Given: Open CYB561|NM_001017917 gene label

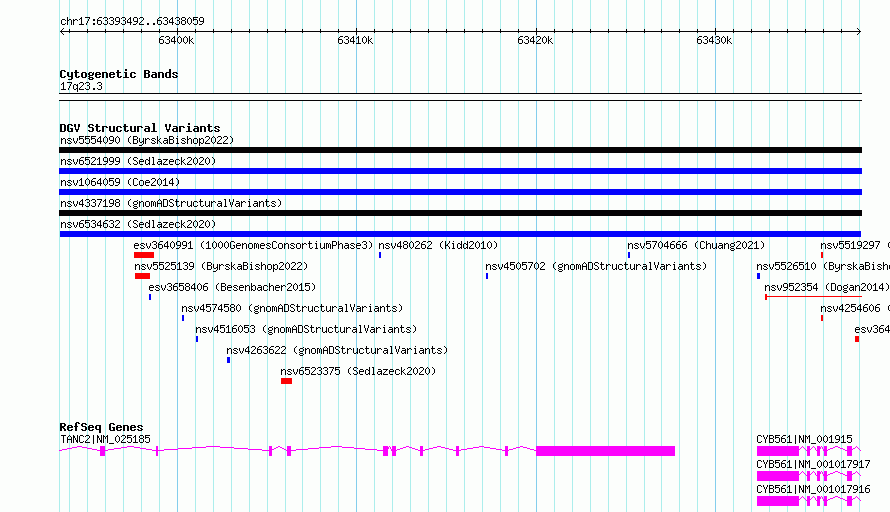Looking at the screenshot, I should 813,464.
